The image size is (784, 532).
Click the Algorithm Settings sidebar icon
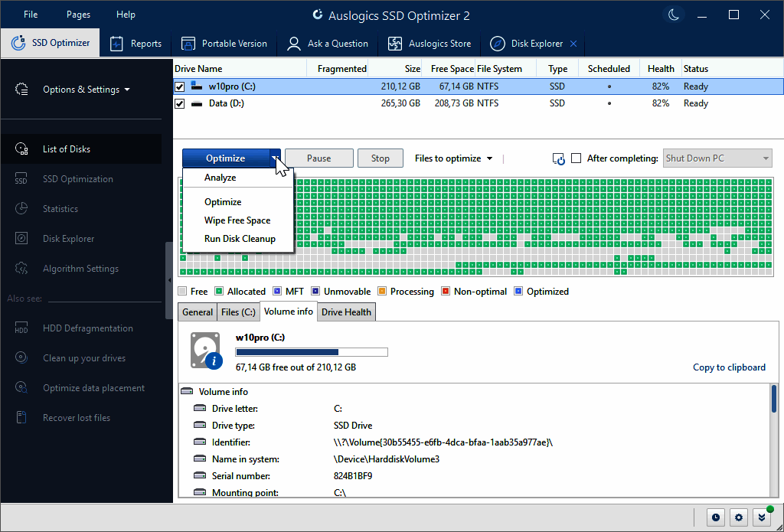[21, 269]
